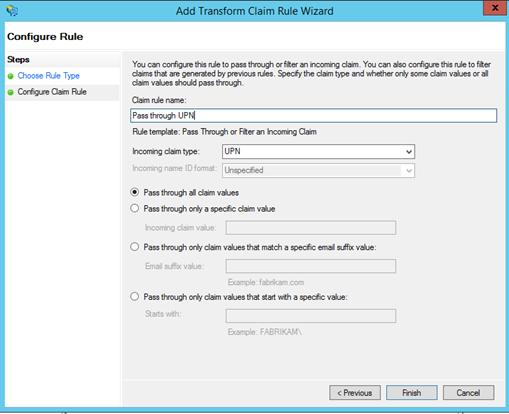Select the Configure Claim Rule step

tap(52, 92)
